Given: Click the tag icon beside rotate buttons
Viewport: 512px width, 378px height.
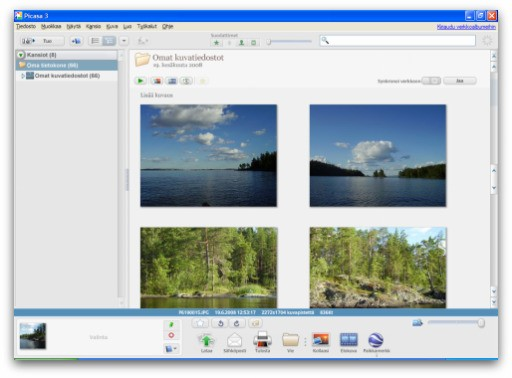Looking at the screenshot, I should (255, 323).
